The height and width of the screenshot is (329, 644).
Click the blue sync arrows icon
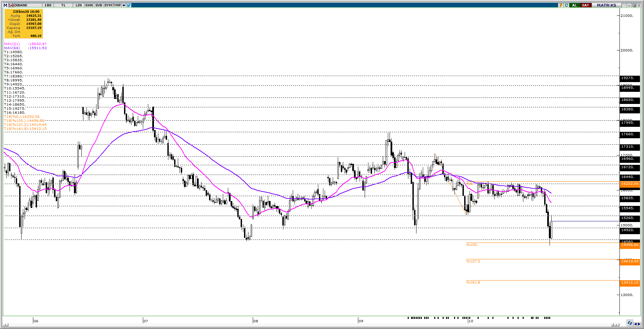(630, 323)
